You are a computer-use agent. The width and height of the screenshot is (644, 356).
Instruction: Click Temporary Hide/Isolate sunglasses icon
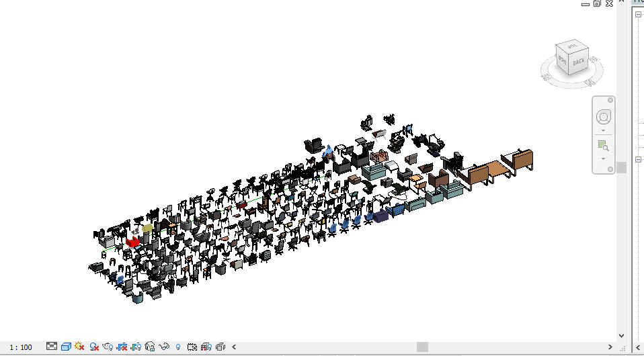coord(164,347)
